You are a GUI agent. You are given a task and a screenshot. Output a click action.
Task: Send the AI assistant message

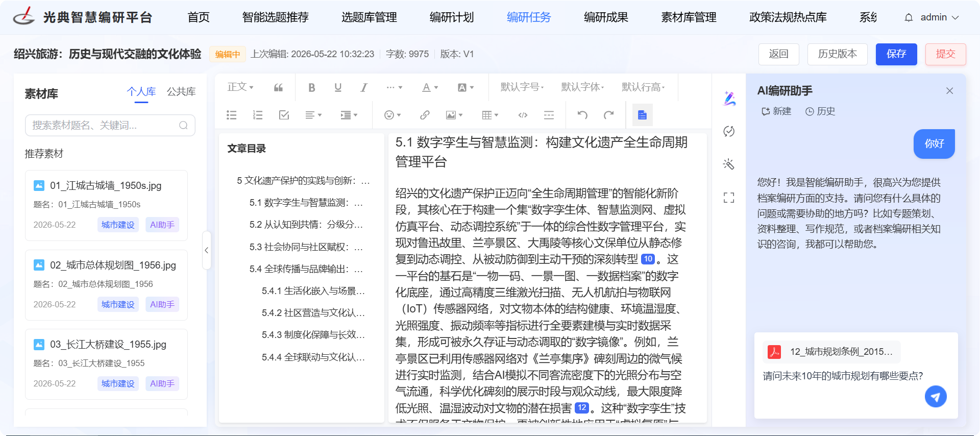936,396
